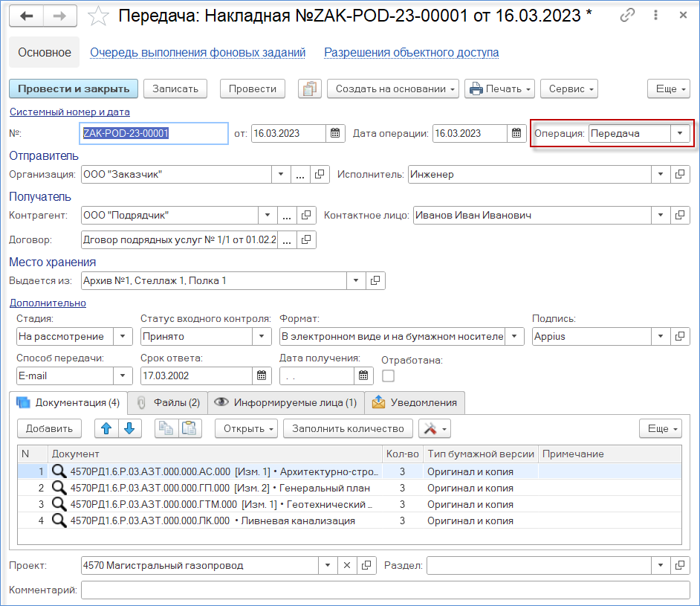Open the Контрагент record via open icon
The height and width of the screenshot is (606, 700).
coord(306,215)
